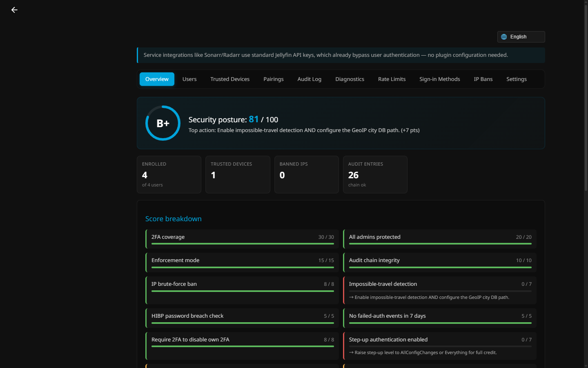This screenshot has height=368, width=588.
Task: Click the Step-up authentication enabled row
Action: click(440, 346)
